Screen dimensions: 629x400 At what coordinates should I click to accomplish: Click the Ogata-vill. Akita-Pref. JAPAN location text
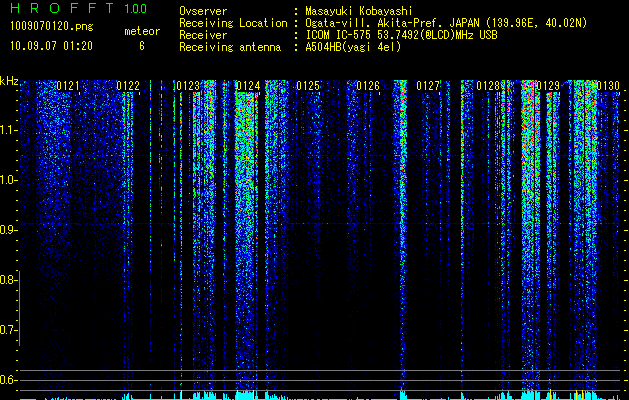tap(446, 23)
